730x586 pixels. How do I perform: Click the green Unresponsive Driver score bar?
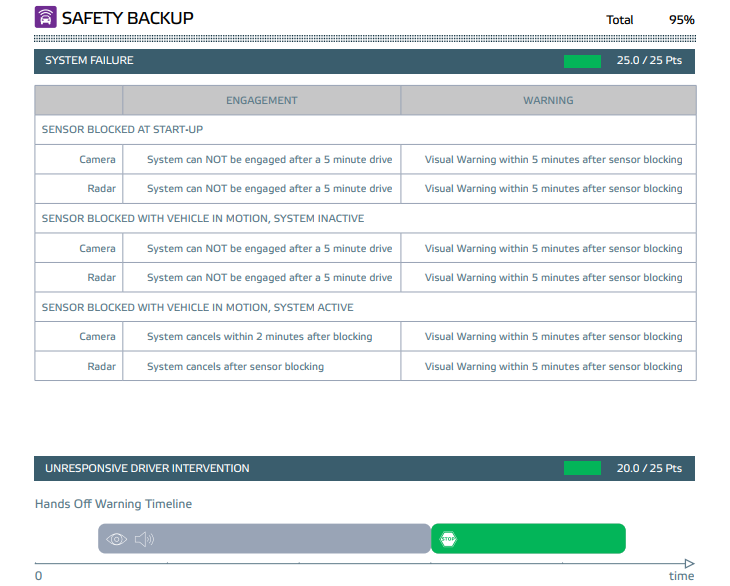[582, 468]
